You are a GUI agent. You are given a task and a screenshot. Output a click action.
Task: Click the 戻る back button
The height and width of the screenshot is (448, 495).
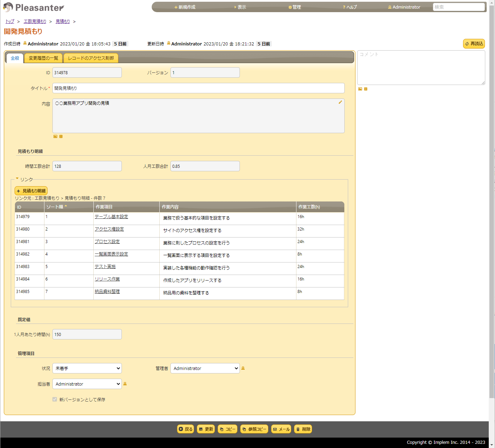coord(185,429)
